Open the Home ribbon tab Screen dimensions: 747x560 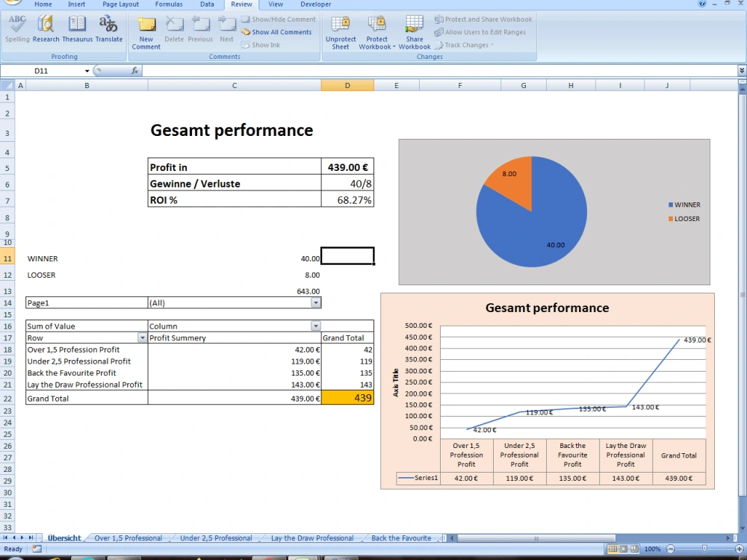(x=43, y=4)
